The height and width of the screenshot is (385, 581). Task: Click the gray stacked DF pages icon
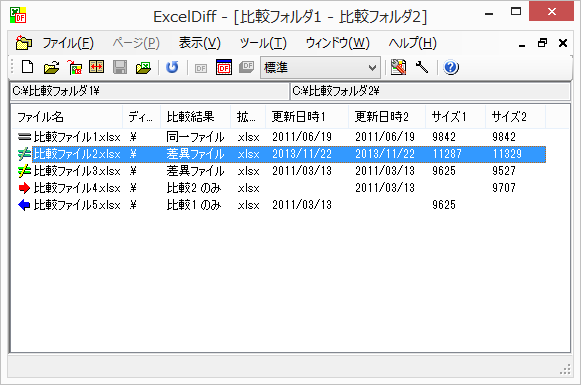click(246, 67)
